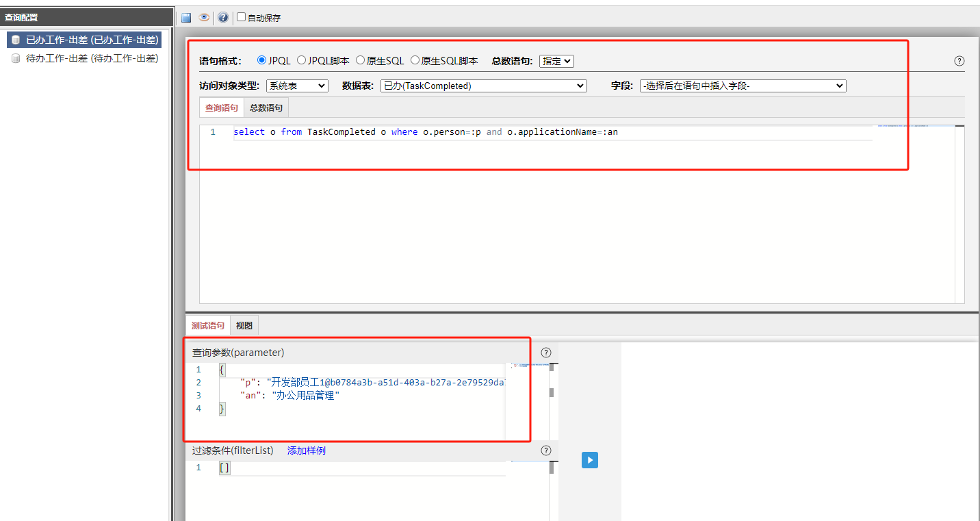Click into the JPQL select statement line
This screenshot has height=521, width=980.
425,131
